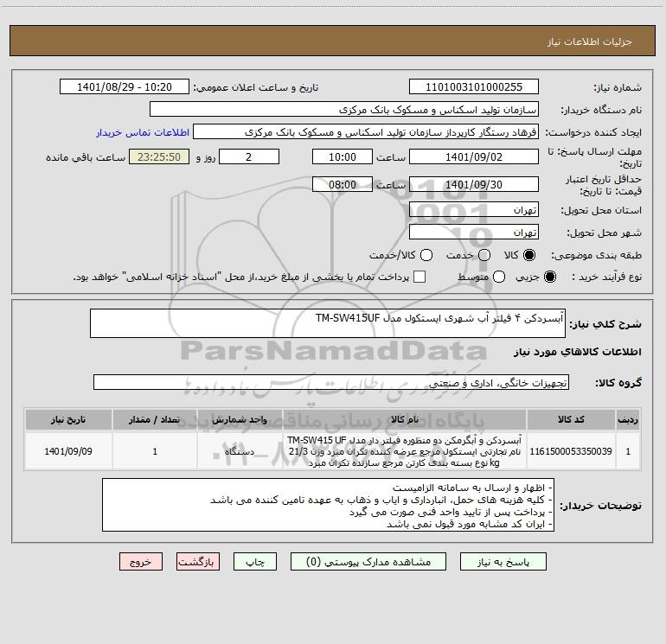The height and width of the screenshot is (644, 666).
Task: Click the need number field 1101003101000255
Action: (x=474, y=87)
